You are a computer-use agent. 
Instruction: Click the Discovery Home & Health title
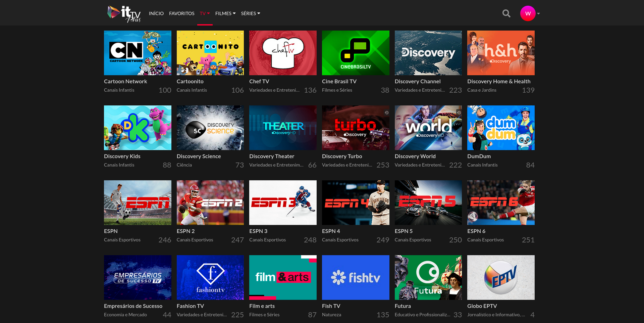(499, 81)
